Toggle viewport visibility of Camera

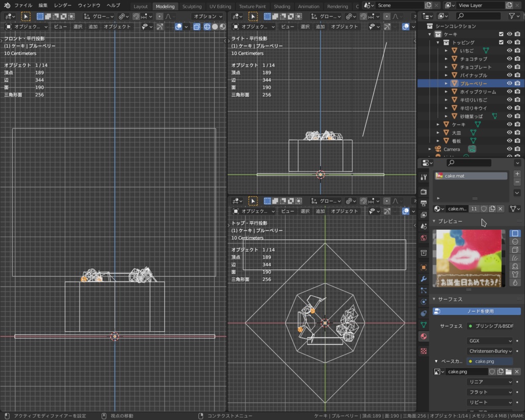pos(510,149)
